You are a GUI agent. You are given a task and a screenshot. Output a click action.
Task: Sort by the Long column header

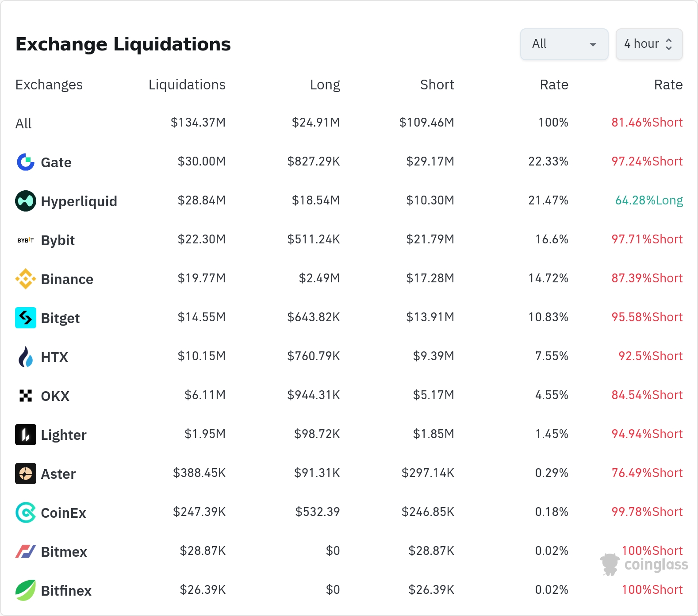[x=325, y=85]
